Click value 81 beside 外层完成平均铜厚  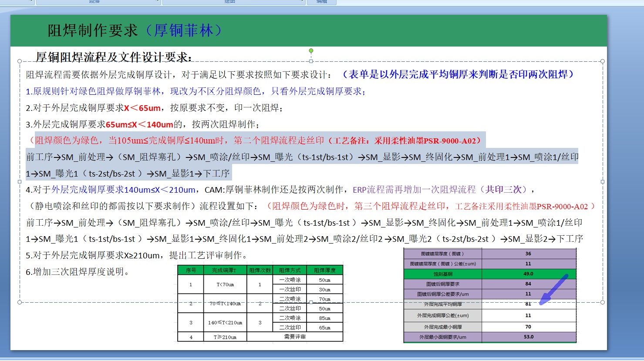coord(528,304)
